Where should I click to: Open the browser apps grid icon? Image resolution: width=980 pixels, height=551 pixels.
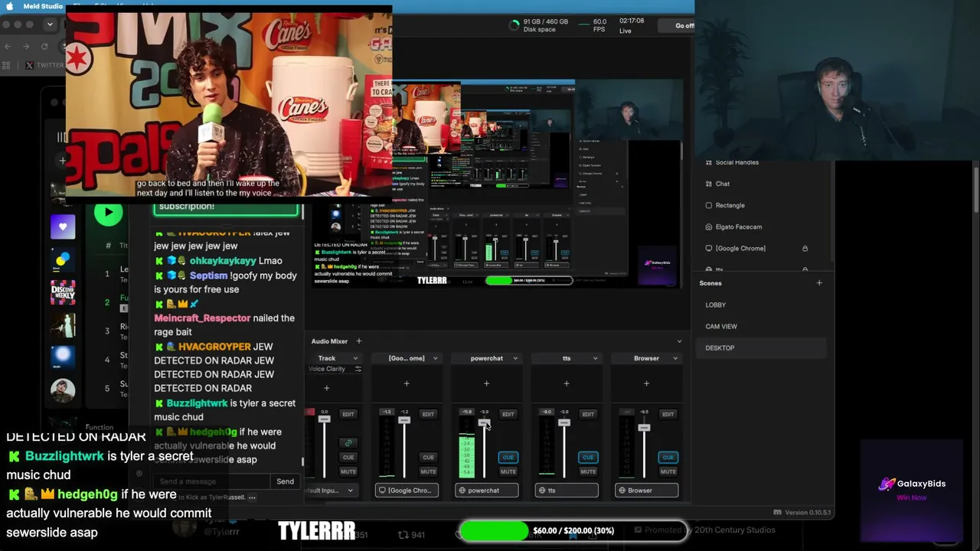click(8, 65)
